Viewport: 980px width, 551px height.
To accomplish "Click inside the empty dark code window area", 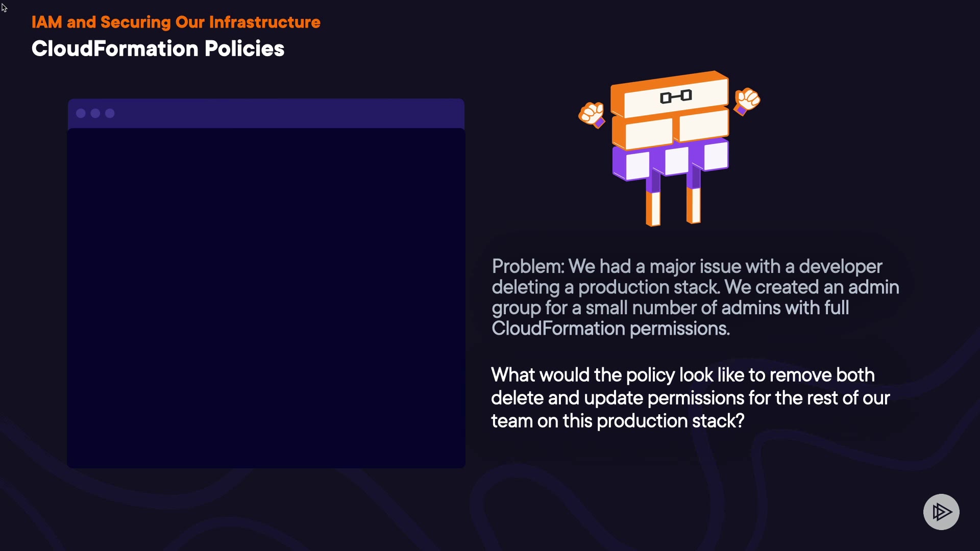I will tap(266, 297).
